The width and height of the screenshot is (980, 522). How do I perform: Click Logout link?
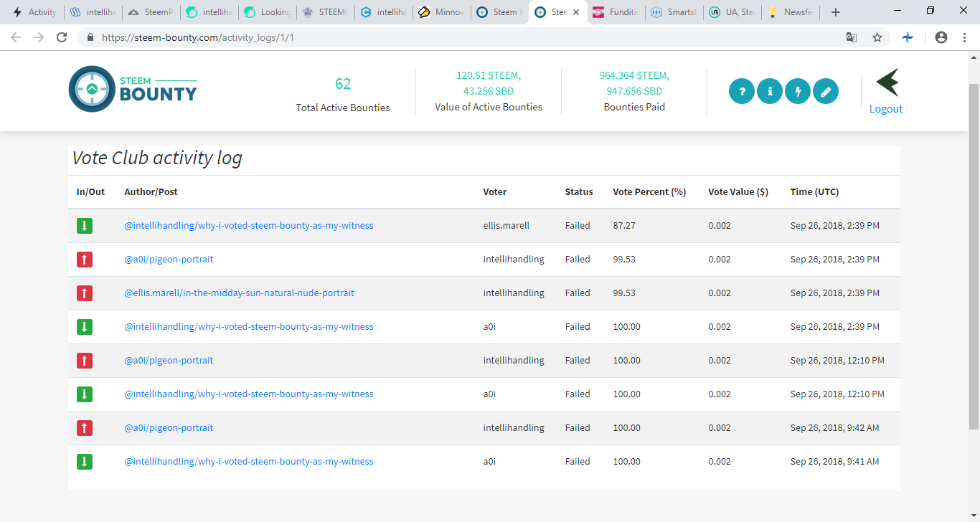tap(886, 109)
